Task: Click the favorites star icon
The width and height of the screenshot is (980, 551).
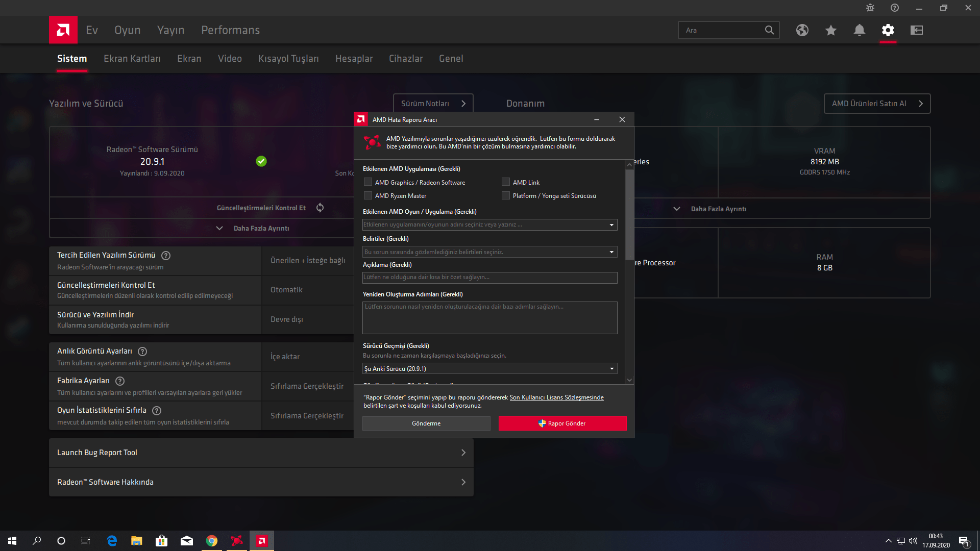Action: click(830, 30)
